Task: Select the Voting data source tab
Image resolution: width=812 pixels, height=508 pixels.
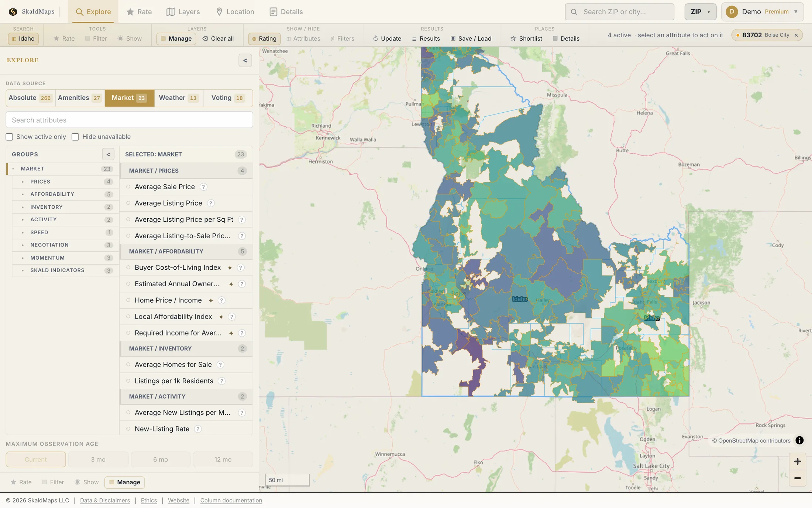Action: [x=228, y=98]
